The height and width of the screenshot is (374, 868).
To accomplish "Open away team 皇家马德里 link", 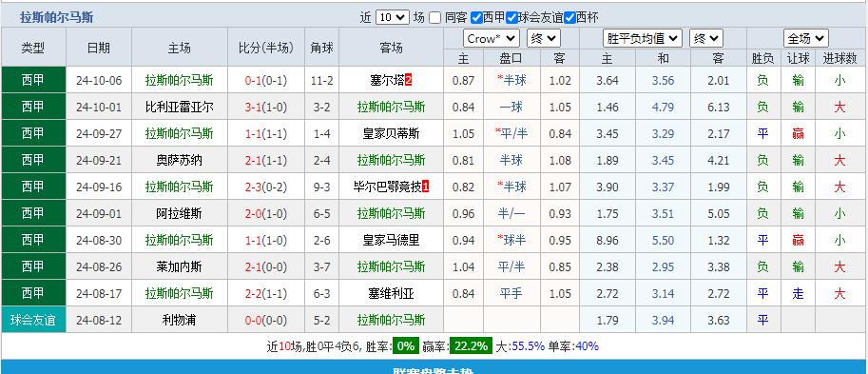I will [x=391, y=240].
